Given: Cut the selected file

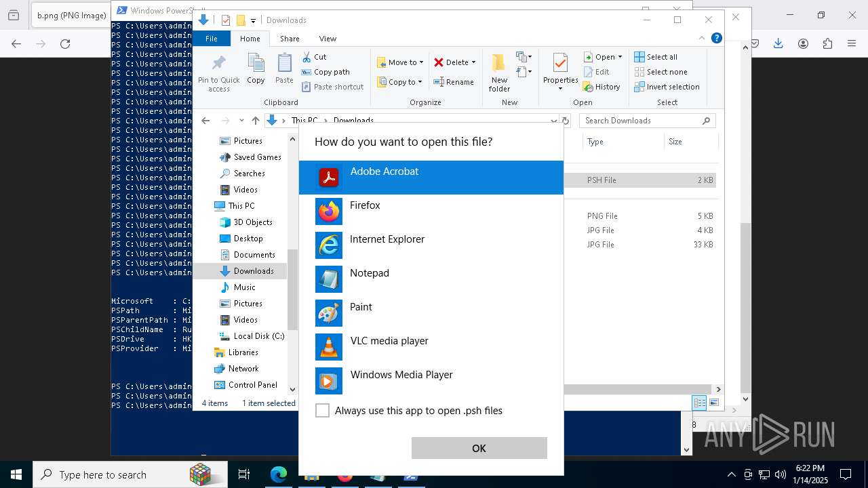Looking at the screenshot, I should tap(314, 57).
